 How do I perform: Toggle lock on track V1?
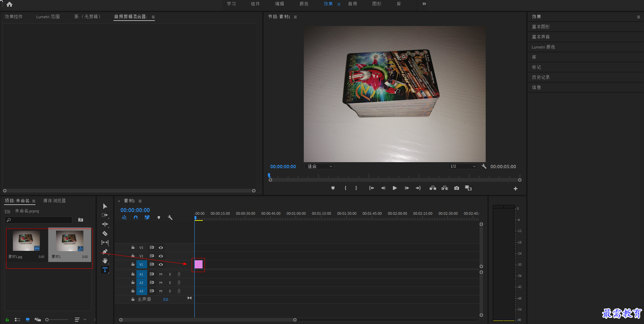coord(133,264)
